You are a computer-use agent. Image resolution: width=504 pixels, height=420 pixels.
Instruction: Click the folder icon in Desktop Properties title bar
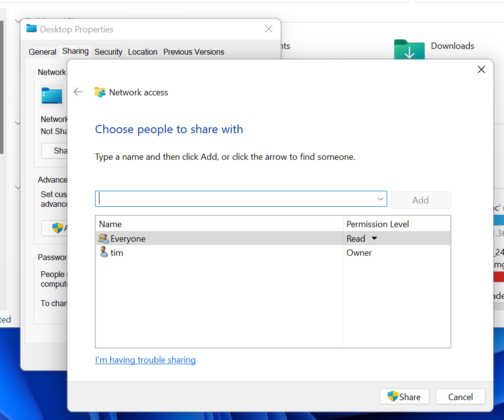(x=31, y=29)
